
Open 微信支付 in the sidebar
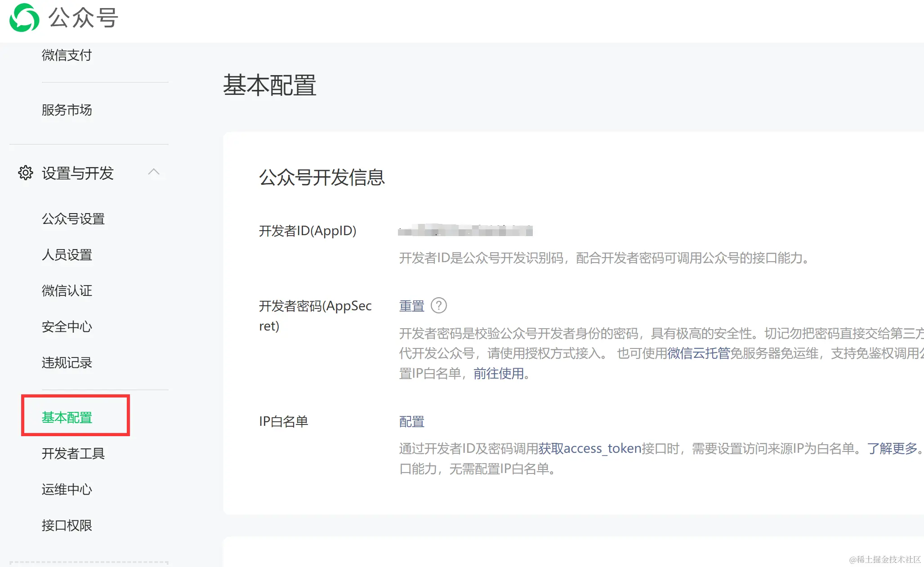[67, 55]
